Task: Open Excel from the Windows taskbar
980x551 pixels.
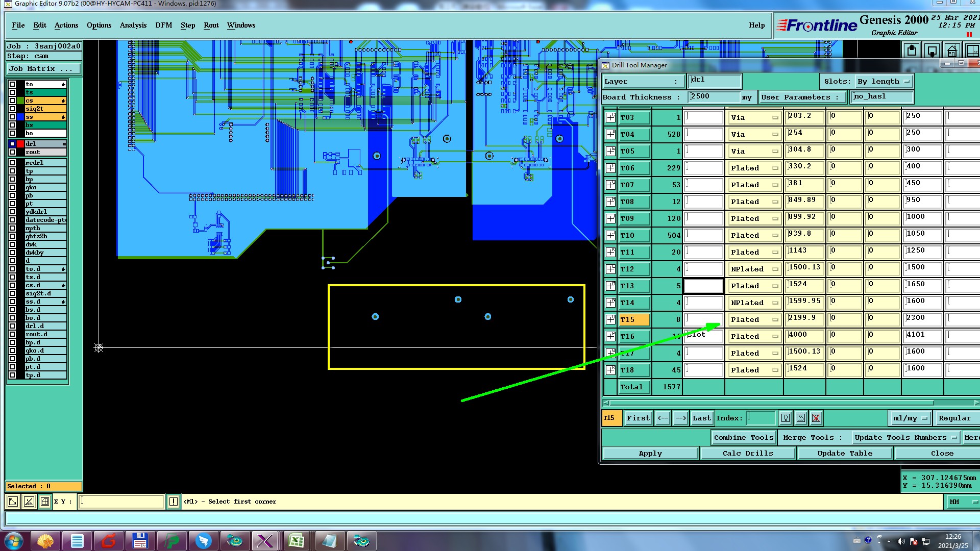Action: tap(297, 540)
